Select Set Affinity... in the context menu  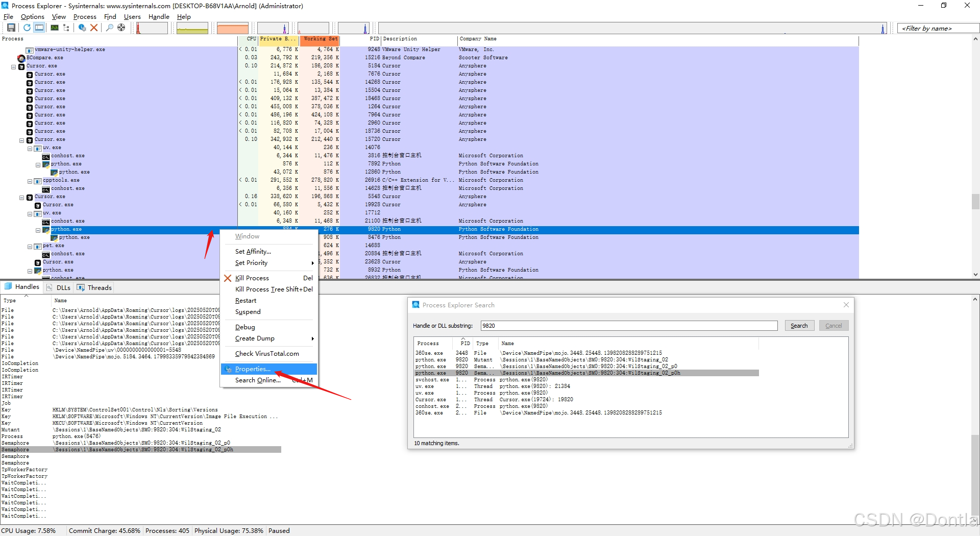[269, 252]
